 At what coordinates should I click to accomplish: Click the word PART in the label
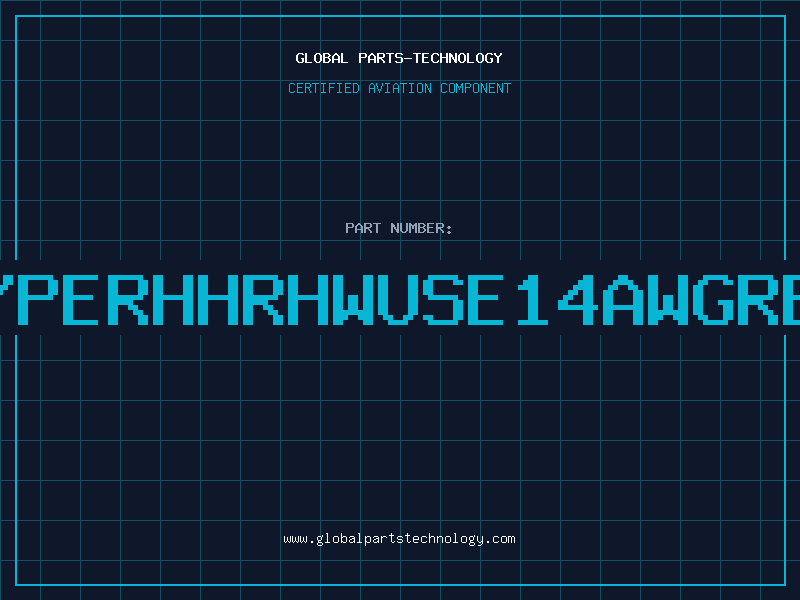363,228
